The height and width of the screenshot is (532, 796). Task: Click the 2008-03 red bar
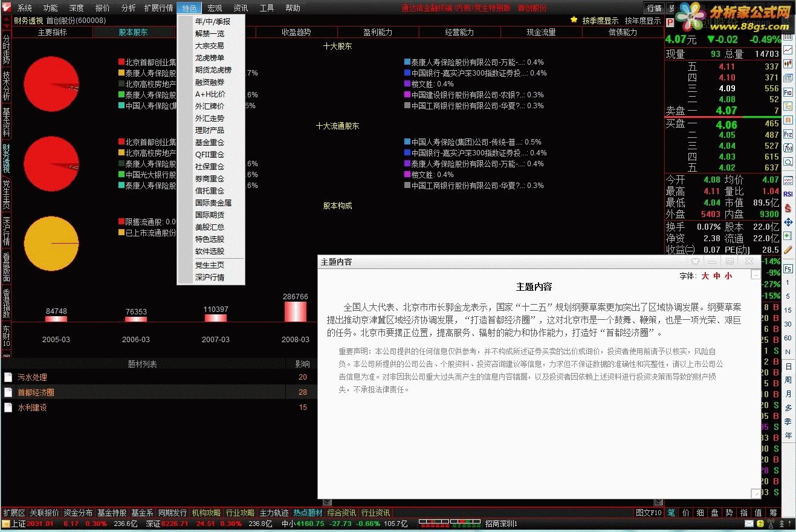pyautogui.click(x=296, y=311)
